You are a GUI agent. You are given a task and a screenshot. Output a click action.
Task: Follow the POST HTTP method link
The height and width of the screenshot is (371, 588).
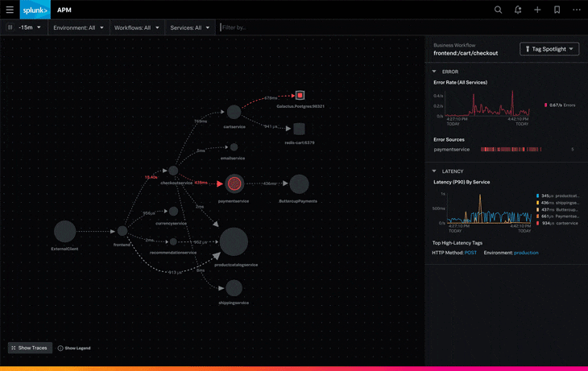pos(470,253)
